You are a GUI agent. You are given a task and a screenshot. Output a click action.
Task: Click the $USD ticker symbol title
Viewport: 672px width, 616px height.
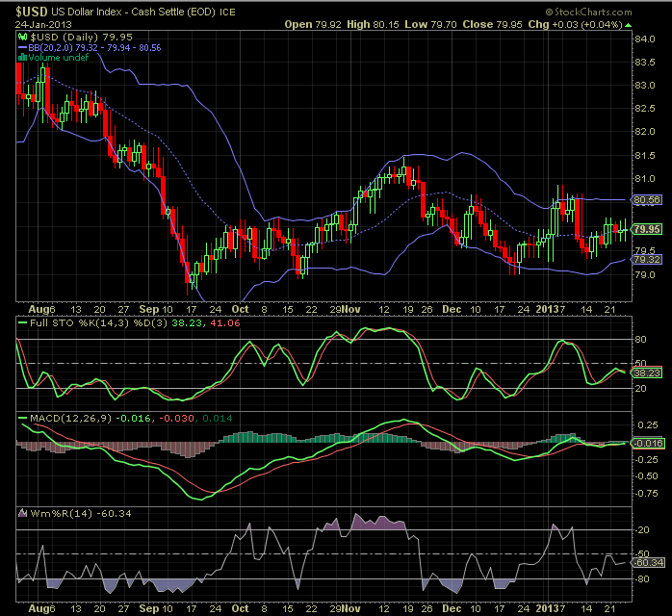26,11
